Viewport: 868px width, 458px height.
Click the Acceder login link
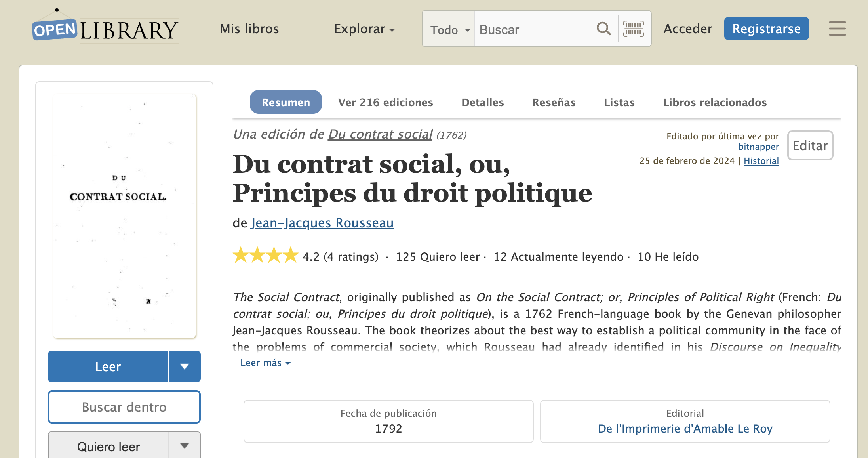coord(688,29)
